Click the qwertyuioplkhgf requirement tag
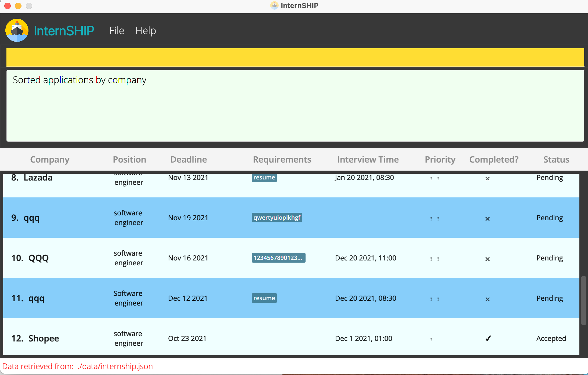The image size is (588, 375). 277,218
